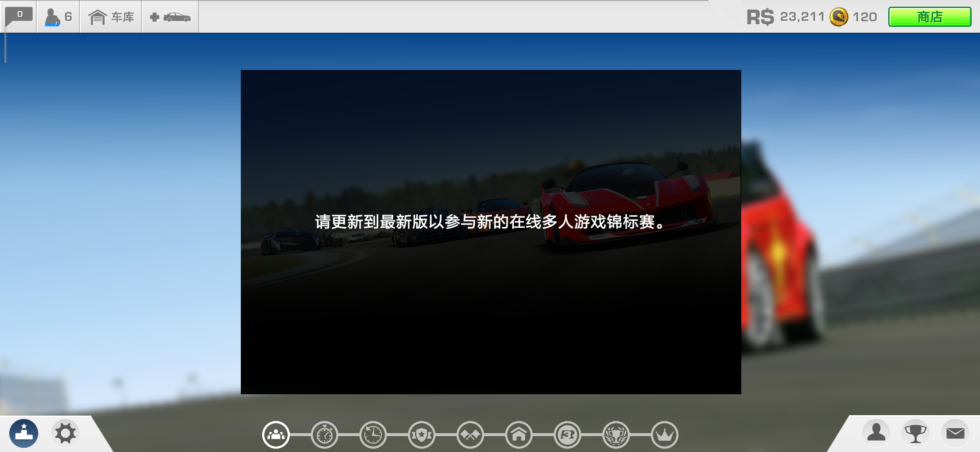This screenshot has width=980, height=452.
Task: Open the chat messages bubble showing 0
Action: (19, 17)
